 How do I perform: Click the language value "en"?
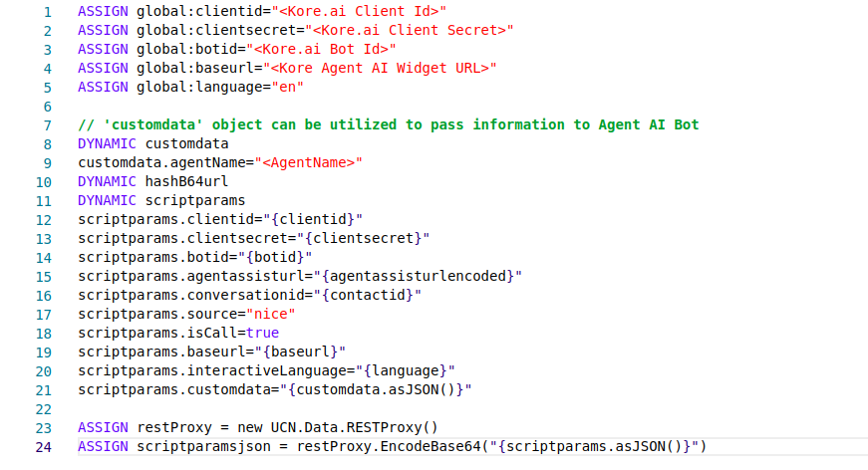click(287, 87)
